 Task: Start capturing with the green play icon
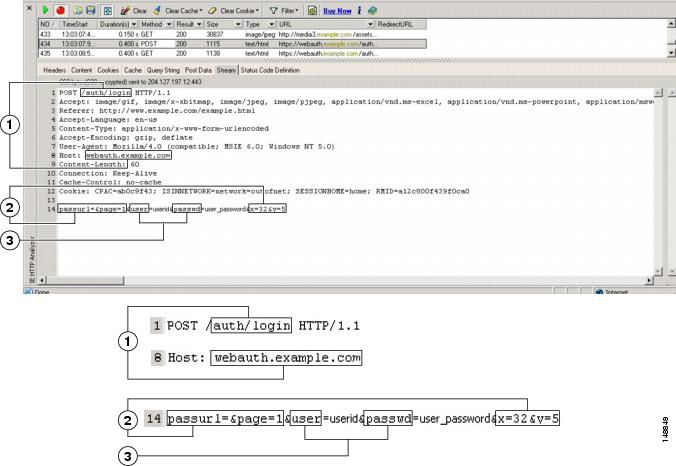click(45, 10)
